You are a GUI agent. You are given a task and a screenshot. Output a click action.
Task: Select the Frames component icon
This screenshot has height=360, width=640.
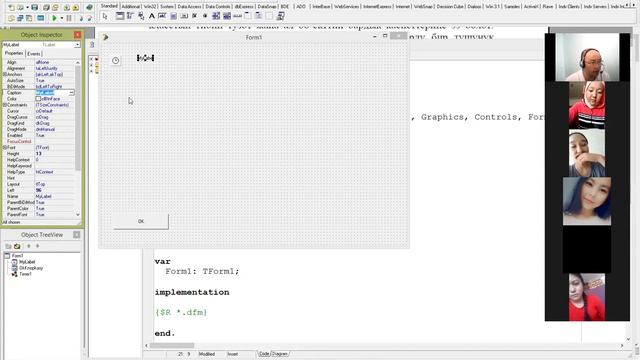point(120,16)
